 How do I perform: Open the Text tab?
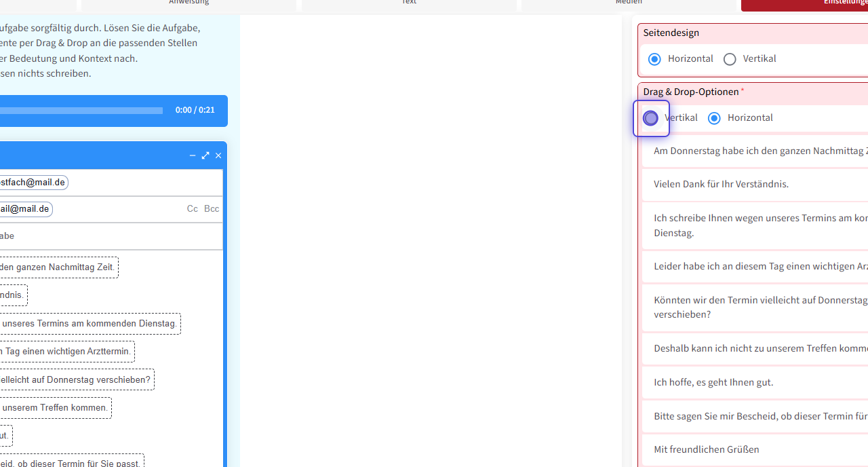click(409, 4)
